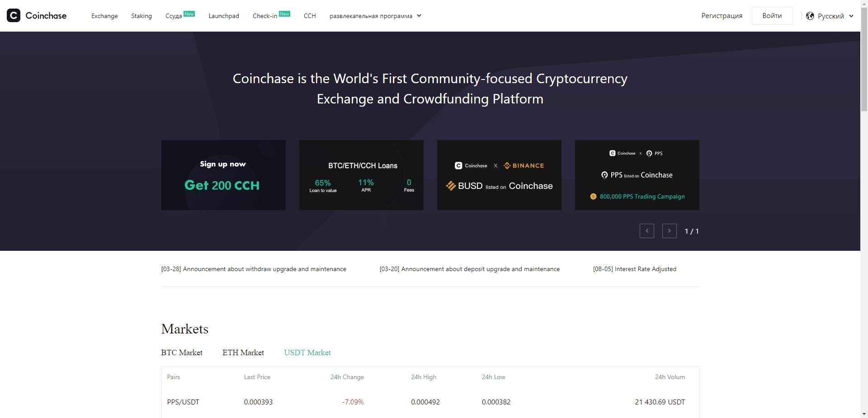Click the gold coin icon beside 800,000 PPS Trading Campaign

593,197
